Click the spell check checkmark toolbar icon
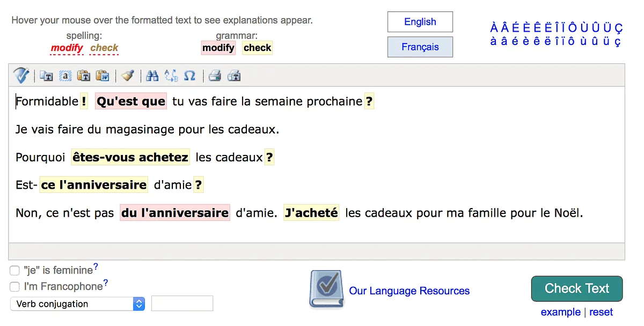644x326 pixels. [21, 76]
